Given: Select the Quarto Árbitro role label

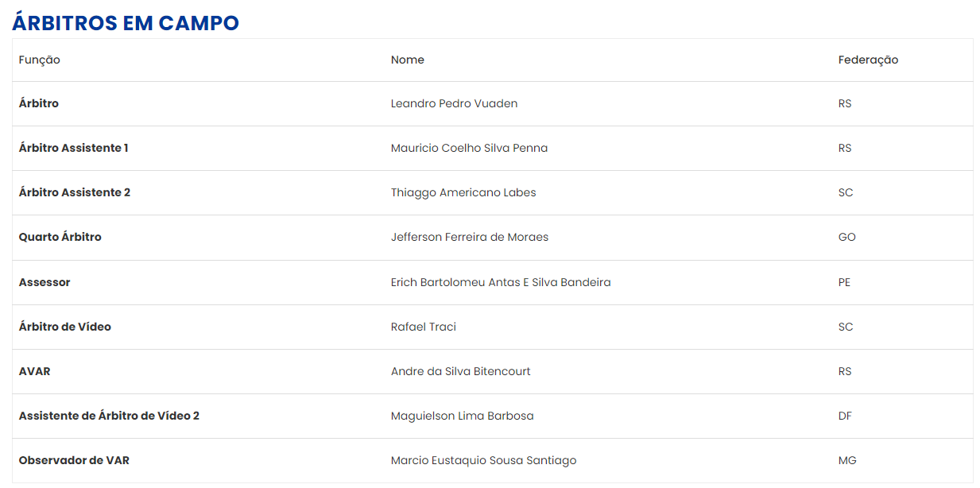Looking at the screenshot, I should point(60,238).
